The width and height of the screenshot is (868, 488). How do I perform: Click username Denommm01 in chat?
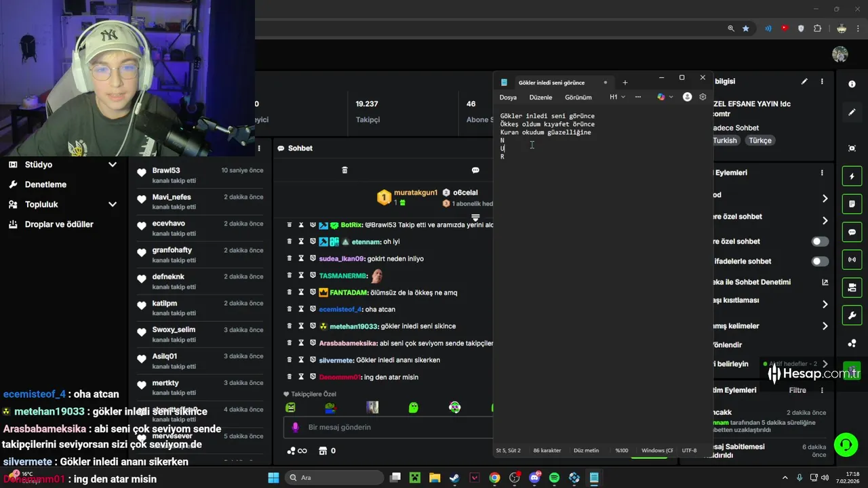[340, 377]
